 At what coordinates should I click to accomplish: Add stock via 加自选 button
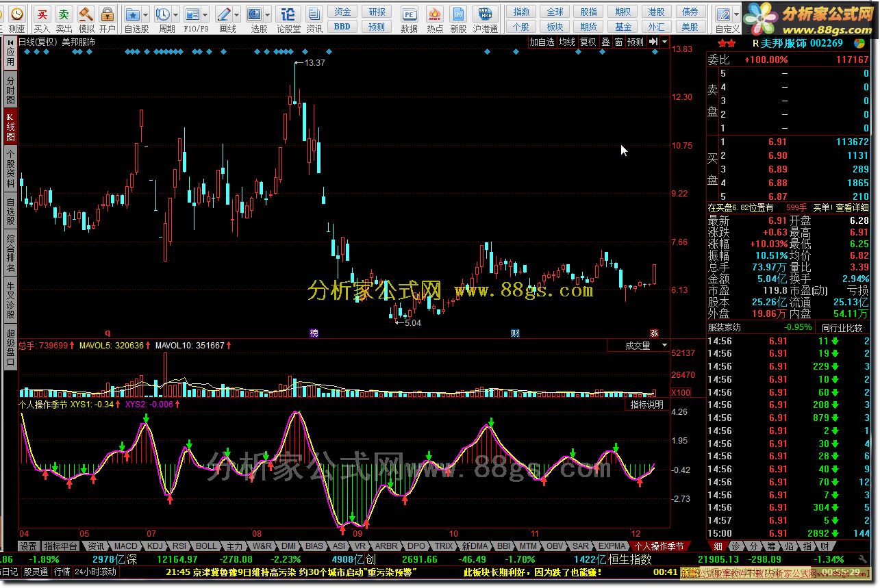pos(542,42)
